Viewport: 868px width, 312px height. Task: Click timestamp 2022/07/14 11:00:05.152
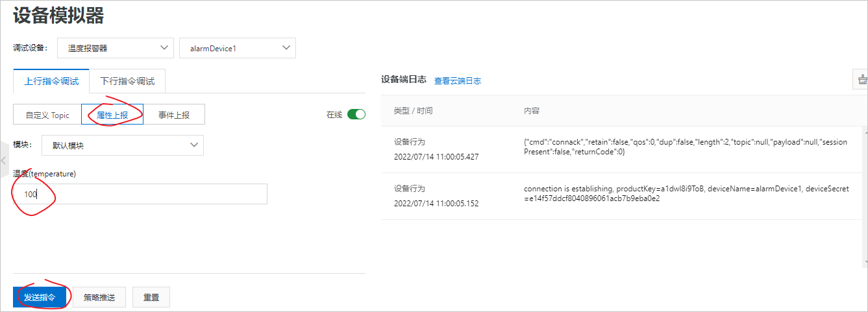(436, 203)
